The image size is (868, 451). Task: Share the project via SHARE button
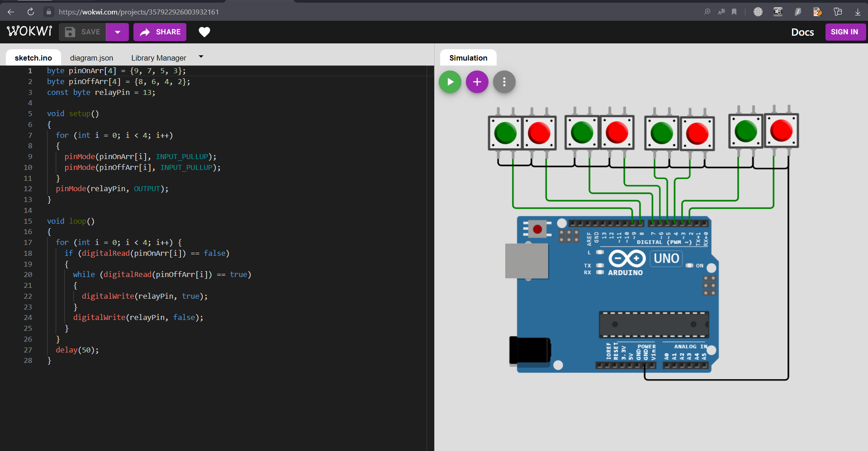tap(160, 32)
